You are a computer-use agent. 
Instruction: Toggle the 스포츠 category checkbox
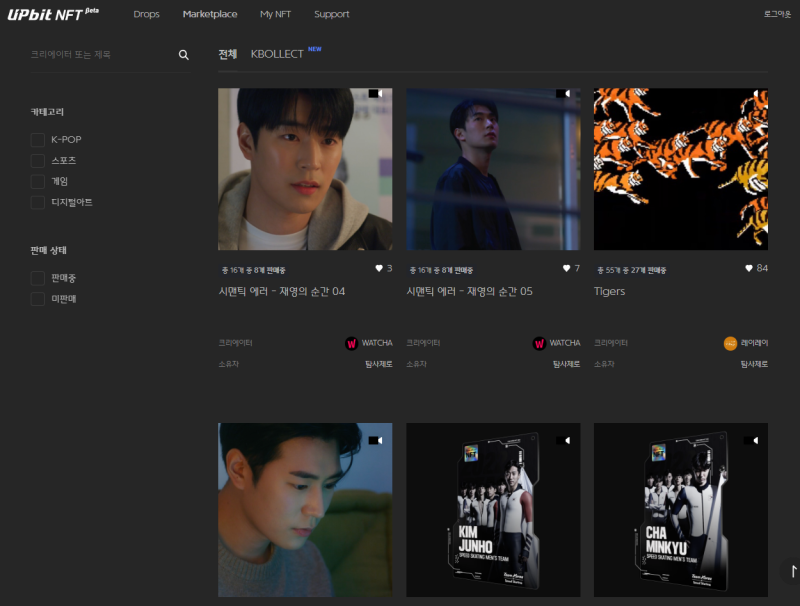pos(38,161)
